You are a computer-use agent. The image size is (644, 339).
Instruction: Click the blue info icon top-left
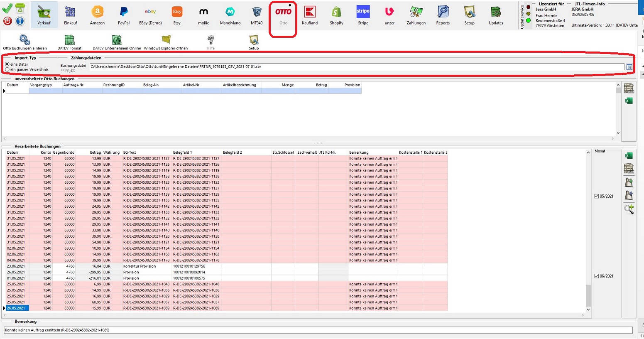tap(20, 21)
